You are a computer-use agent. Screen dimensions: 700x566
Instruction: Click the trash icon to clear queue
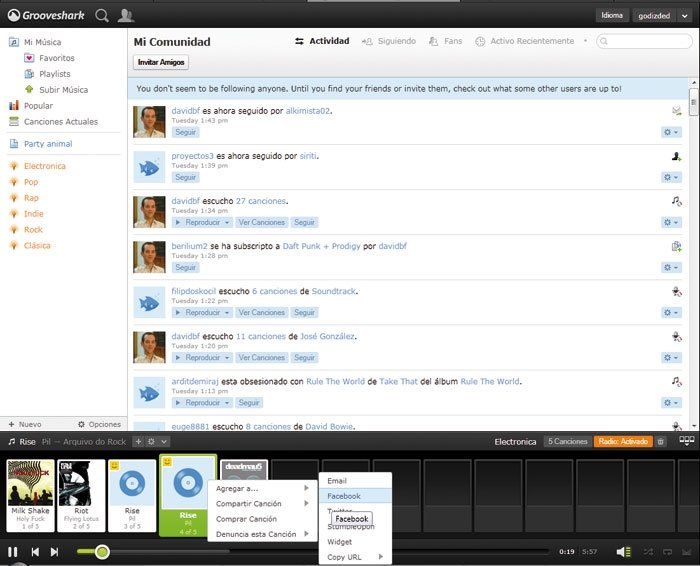[x=660, y=441]
